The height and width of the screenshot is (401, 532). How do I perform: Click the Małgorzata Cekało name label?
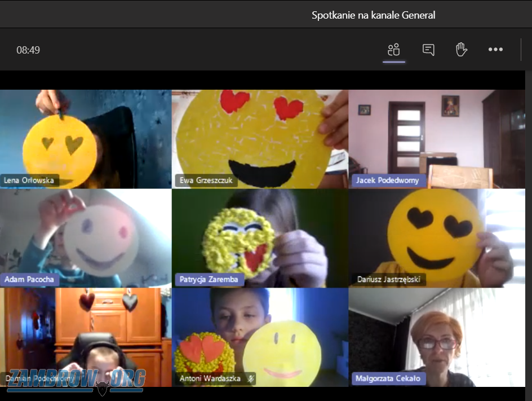point(388,378)
